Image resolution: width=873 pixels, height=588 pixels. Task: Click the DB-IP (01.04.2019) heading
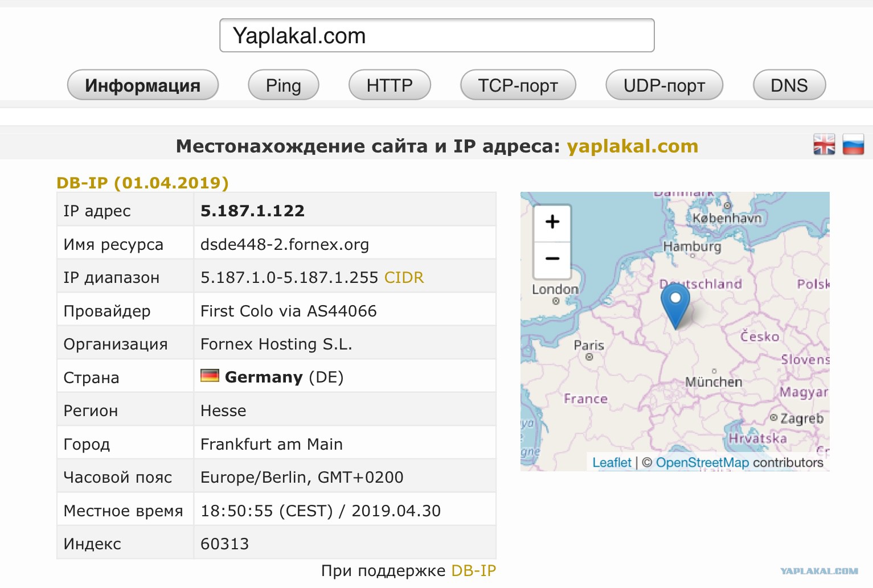tap(142, 183)
